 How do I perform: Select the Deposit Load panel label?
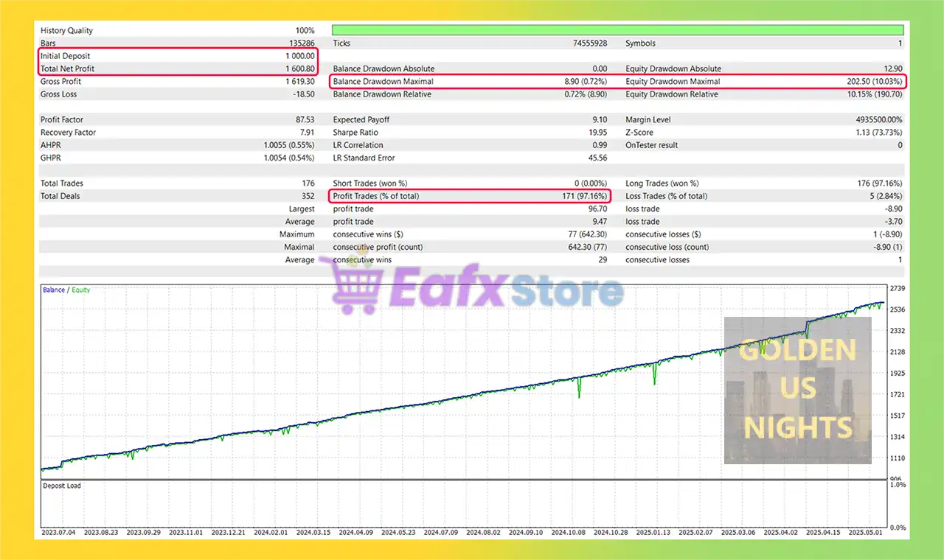(62, 486)
